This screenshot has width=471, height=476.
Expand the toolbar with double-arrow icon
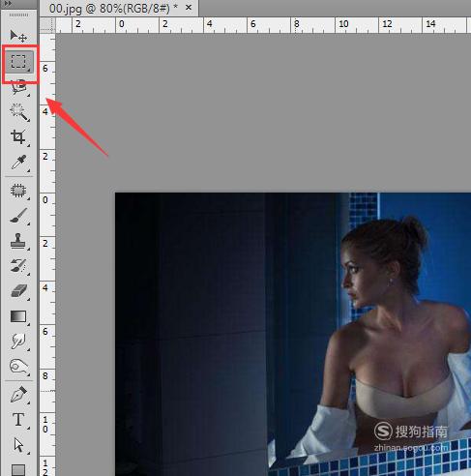point(8,4)
